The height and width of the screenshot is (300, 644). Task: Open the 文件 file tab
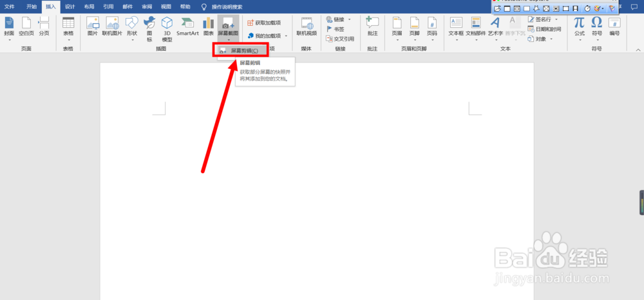pyautogui.click(x=10, y=7)
